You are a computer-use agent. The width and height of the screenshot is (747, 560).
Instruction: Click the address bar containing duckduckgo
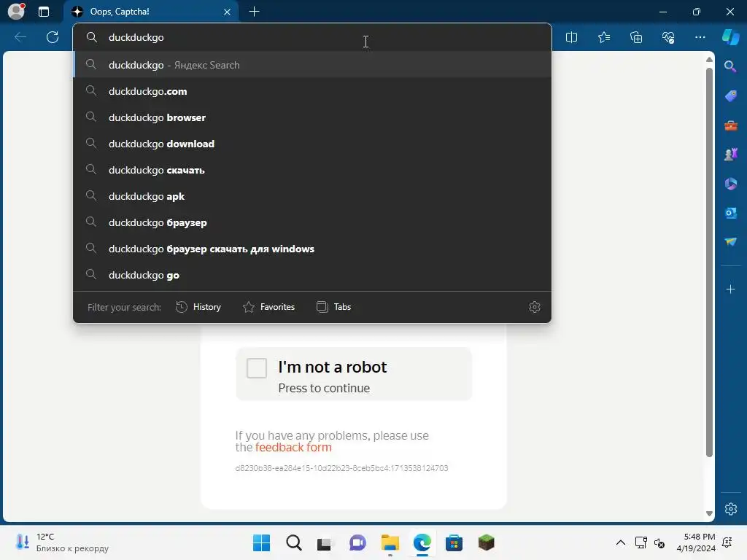tap(312, 37)
